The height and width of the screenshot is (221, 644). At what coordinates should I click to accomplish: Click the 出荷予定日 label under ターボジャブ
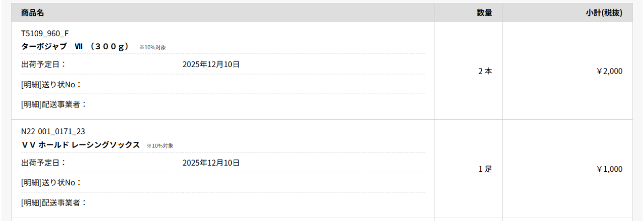pos(43,64)
